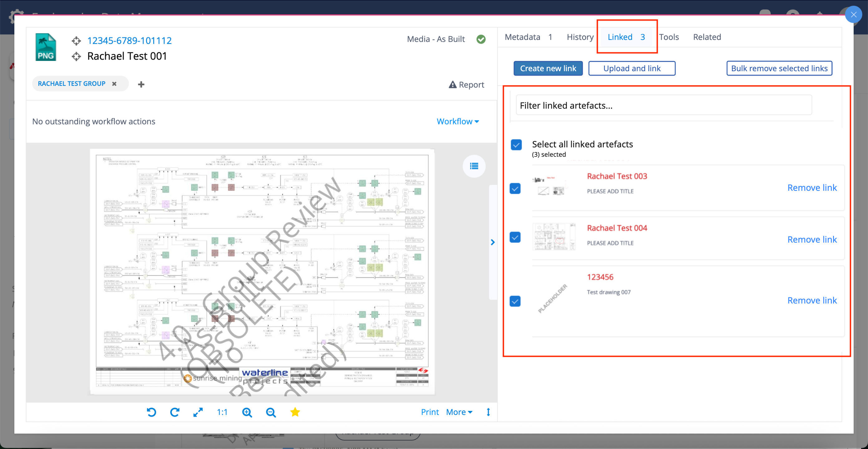Image resolution: width=868 pixels, height=449 pixels.
Task: Click the yellow favourite star icon
Action: click(x=295, y=412)
